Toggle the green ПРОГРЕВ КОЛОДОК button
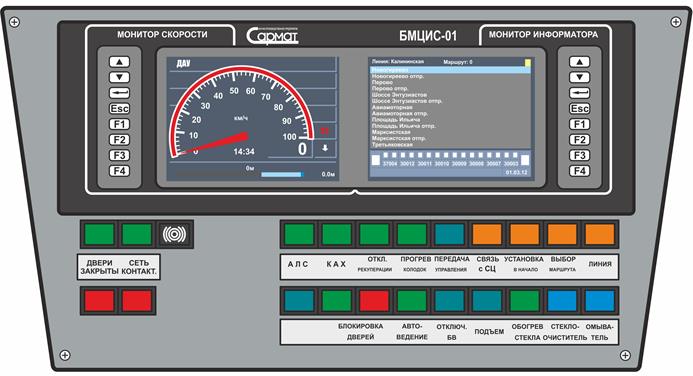The width and height of the screenshot is (693, 376). coord(412,234)
